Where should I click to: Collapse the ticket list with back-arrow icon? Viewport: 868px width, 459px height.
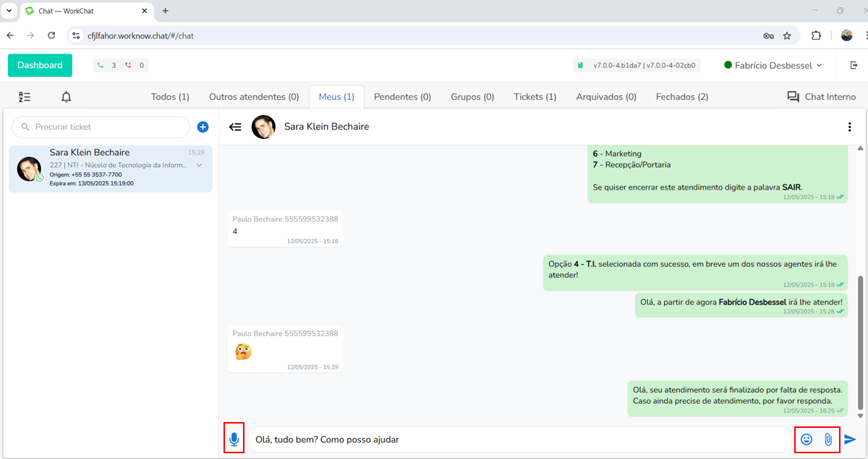pyautogui.click(x=235, y=127)
